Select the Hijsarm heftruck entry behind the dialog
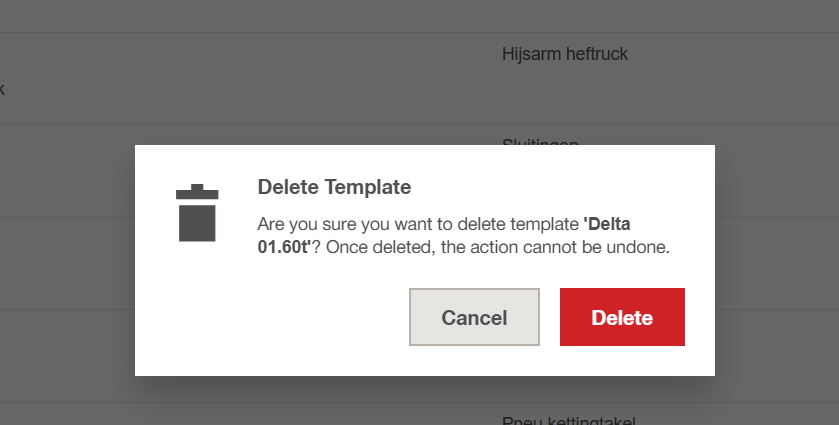Screen dimensions: 839x425 (564, 54)
